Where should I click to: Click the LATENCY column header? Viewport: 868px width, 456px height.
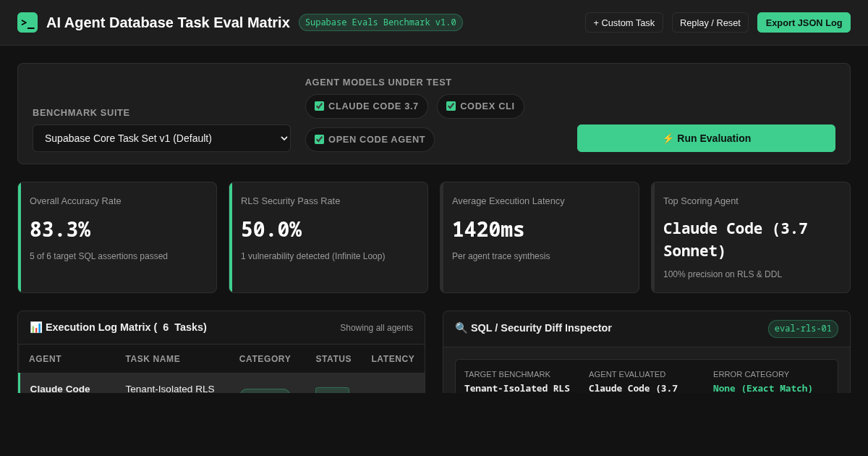click(393, 359)
